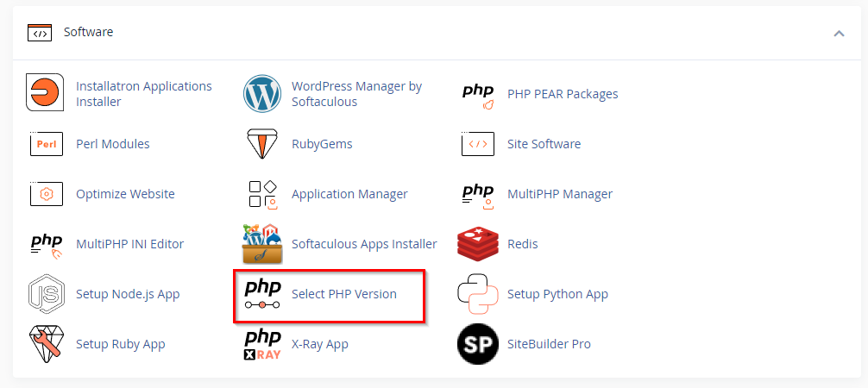The height and width of the screenshot is (388, 868).
Task: Open Setup Node.js App link
Action: click(x=128, y=294)
